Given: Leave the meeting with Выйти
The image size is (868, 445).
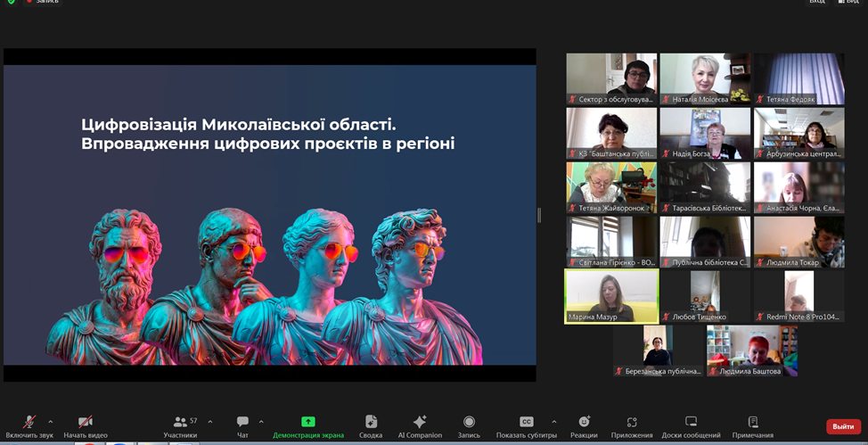Looking at the screenshot, I should (x=843, y=426).
